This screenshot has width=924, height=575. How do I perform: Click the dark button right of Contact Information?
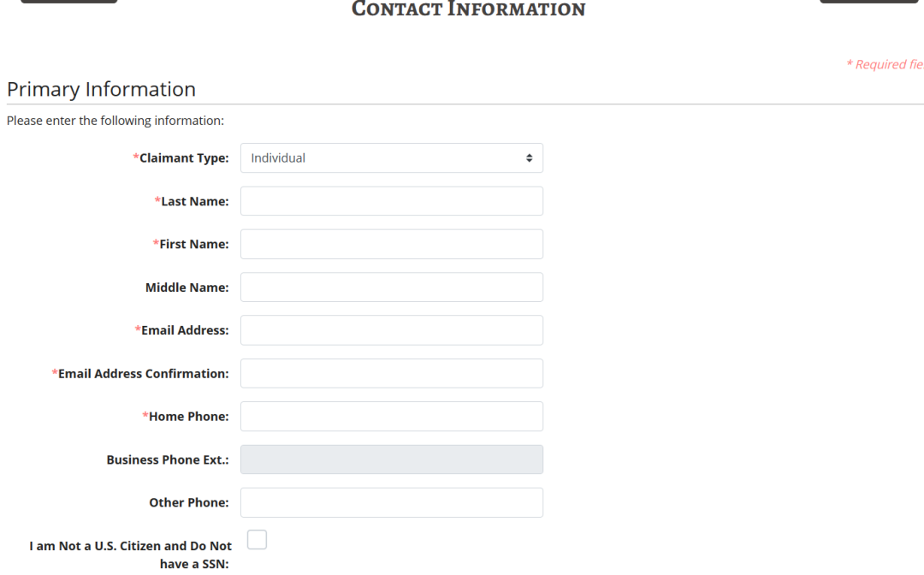(868, 1)
